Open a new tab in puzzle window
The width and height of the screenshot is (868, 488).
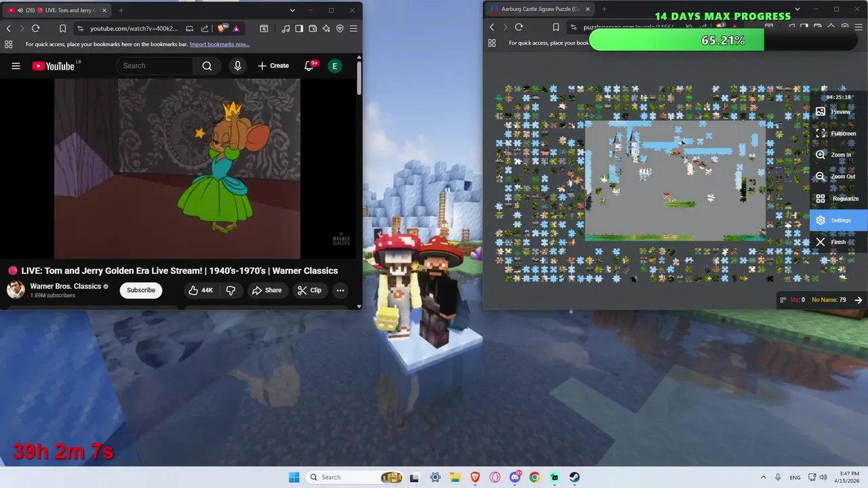[604, 9]
